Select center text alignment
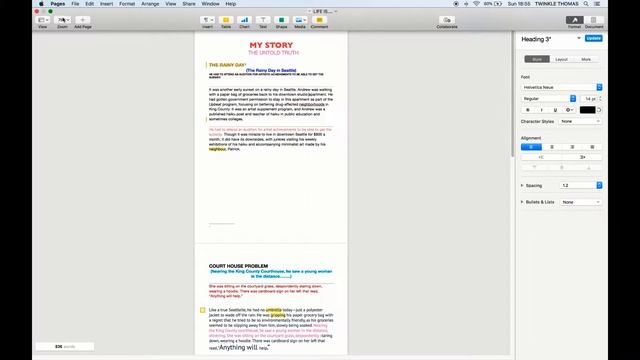Screen dimensions: 640x360 point(551,147)
